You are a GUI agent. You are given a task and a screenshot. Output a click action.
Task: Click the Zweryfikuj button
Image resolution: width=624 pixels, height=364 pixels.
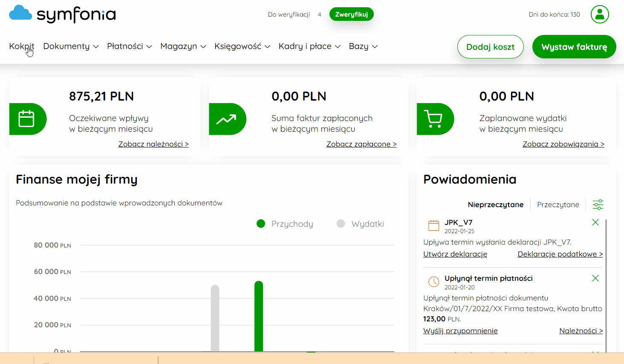point(351,14)
